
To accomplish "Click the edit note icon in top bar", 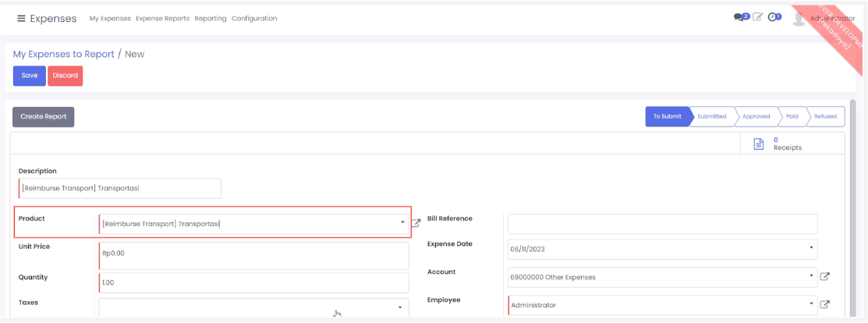I will pos(757,17).
